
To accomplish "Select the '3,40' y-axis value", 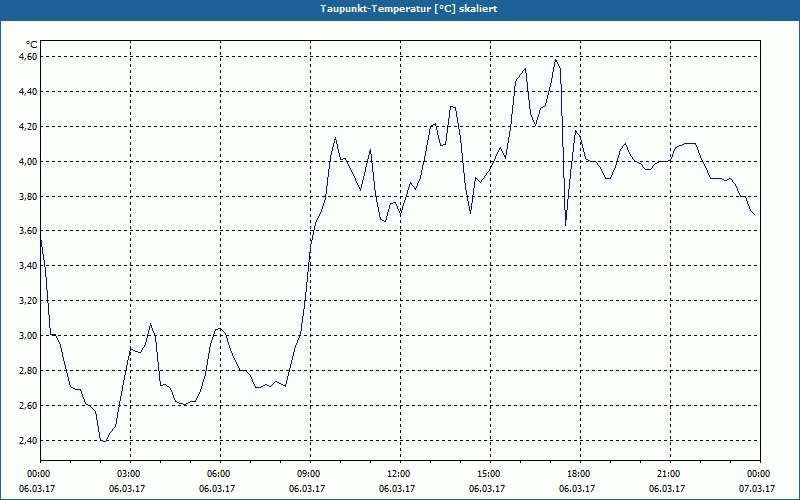I will tap(28, 266).
